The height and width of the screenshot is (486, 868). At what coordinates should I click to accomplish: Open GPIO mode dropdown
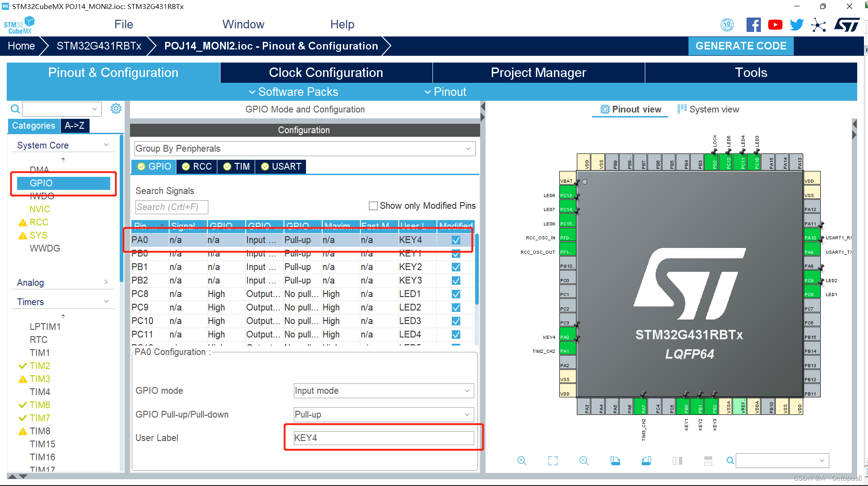point(383,391)
